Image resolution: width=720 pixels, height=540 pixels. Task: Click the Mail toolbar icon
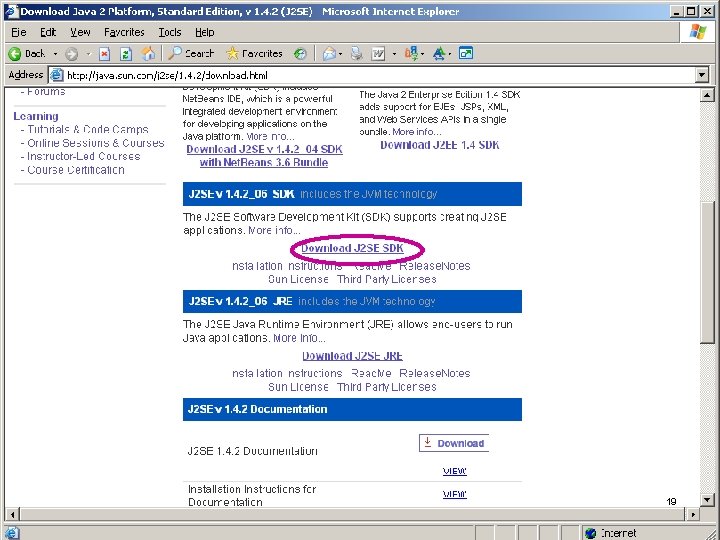(329, 54)
